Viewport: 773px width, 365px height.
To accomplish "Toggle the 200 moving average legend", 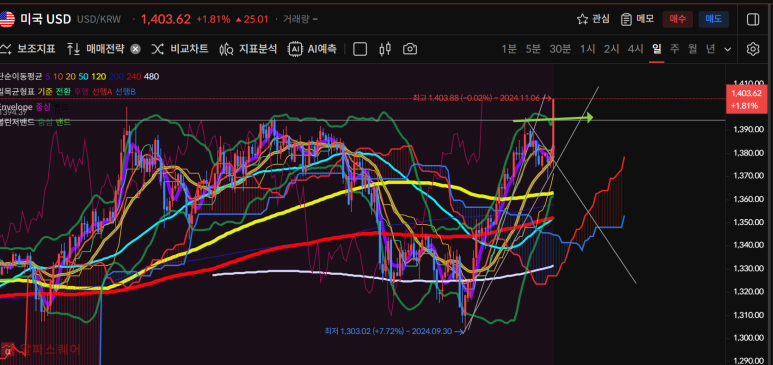I will pos(116,76).
